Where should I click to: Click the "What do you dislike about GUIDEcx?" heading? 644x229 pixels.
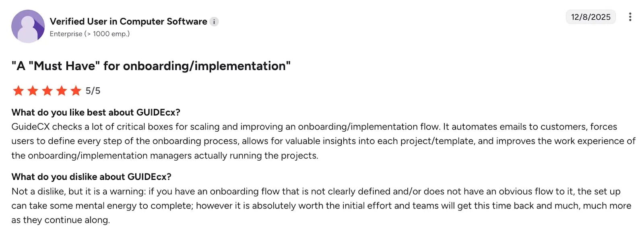point(91,177)
